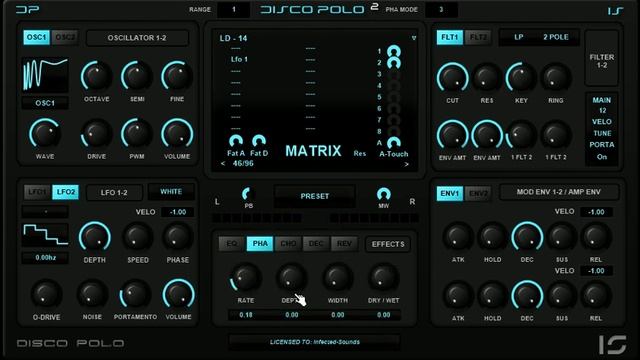
Task: Click the phaser WIDTH knob
Action: pyautogui.click(x=338, y=278)
